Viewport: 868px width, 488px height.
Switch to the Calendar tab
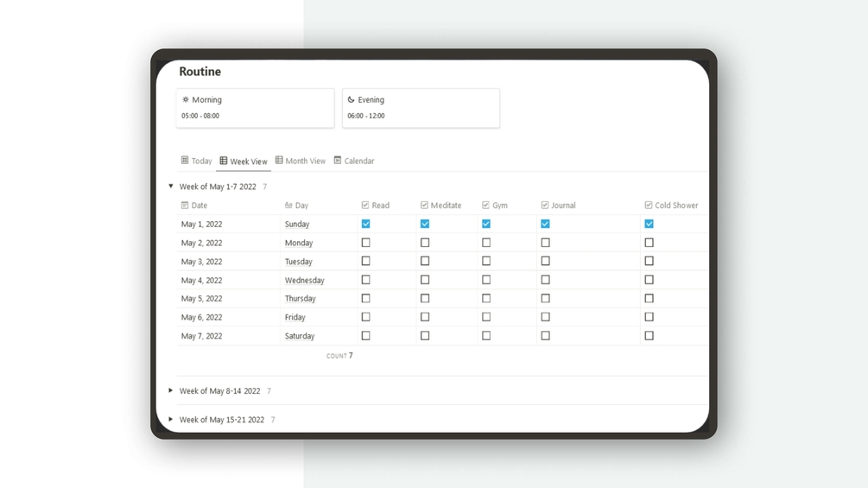tap(354, 161)
